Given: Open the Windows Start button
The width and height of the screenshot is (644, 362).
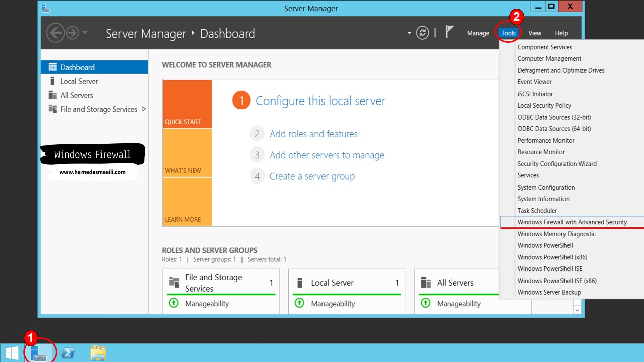Looking at the screenshot, I should [12, 353].
